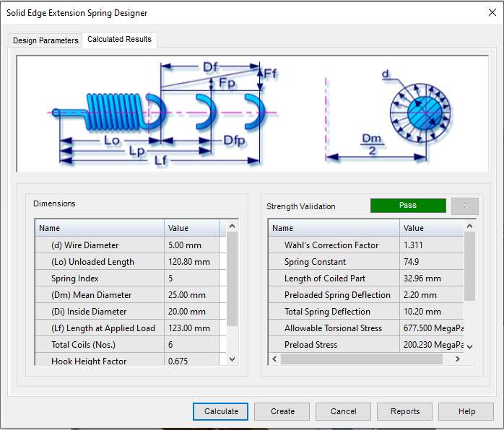Click Strength Validation Value column header
504x430 pixels.
tap(432, 228)
